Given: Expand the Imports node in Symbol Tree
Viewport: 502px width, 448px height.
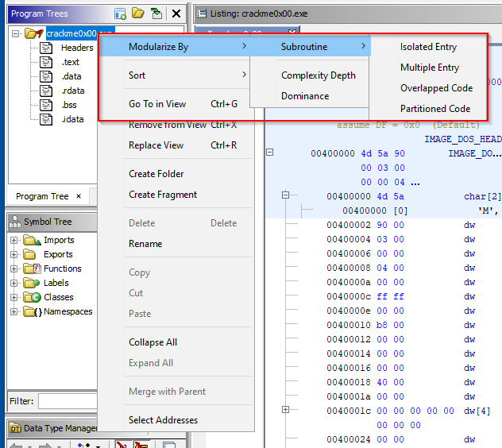Looking at the screenshot, I should coord(14,240).
